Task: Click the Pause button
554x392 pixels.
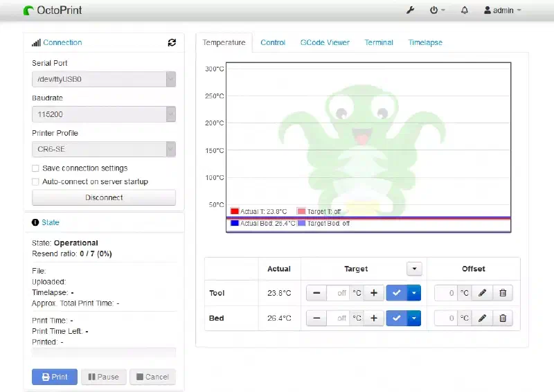Action: click(103, 377)
